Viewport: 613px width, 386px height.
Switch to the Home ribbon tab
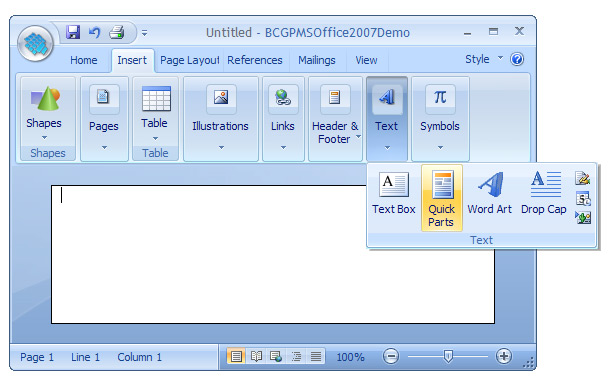[84, 60]
